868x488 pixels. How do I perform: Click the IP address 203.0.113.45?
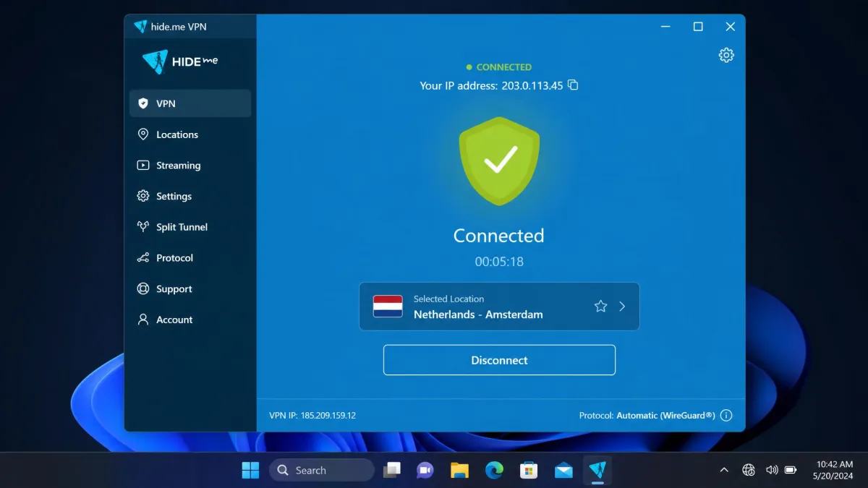pyautogui.click(x=532, y=85)
